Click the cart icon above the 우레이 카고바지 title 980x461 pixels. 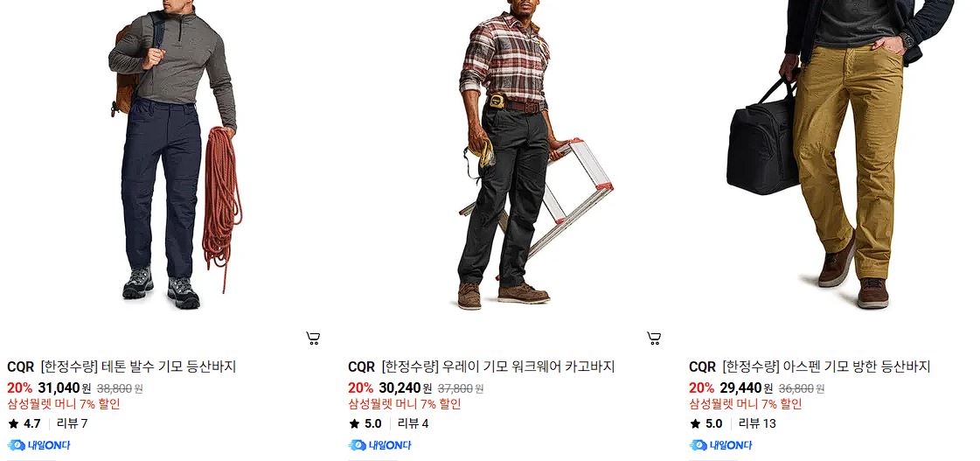pyautogui.click(x=654, y=339)
